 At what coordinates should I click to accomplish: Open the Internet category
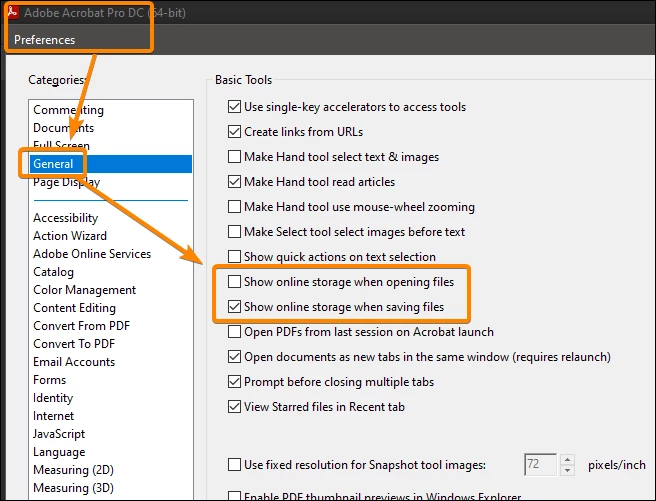[x=54, y=416]
